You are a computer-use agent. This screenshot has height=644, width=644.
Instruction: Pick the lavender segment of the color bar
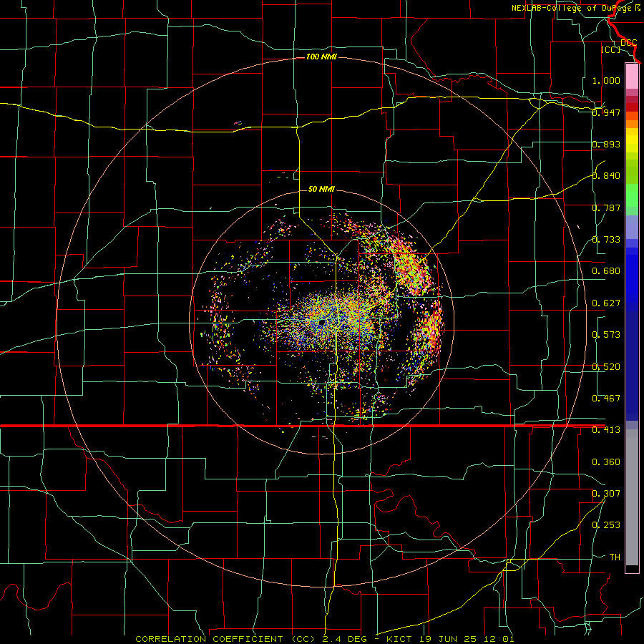pyautogui.click(x=632, y=227)
